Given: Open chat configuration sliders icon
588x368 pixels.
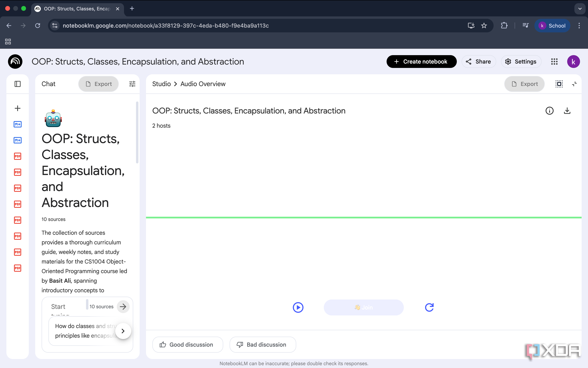Looking at the screenshot, I should click(x=132, y=84).
